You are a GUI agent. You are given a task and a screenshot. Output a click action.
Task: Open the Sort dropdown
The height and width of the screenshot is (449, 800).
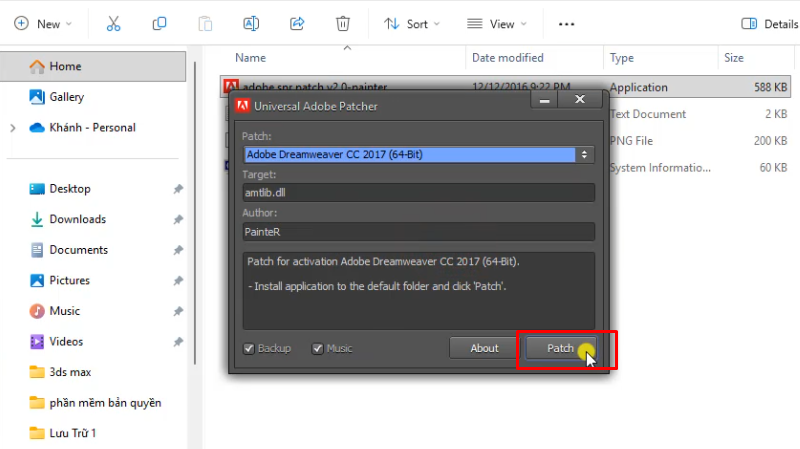pyautogui.click(x=412, y=24)
